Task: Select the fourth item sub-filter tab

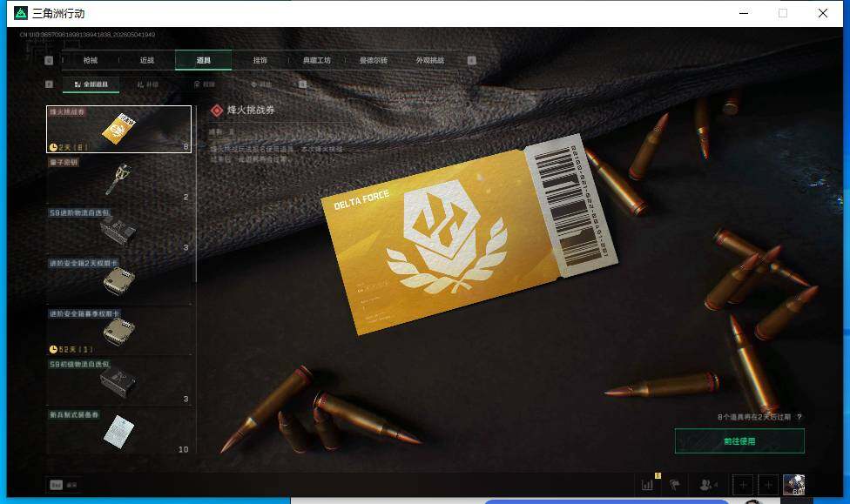Action: click(x=260, y=84)
